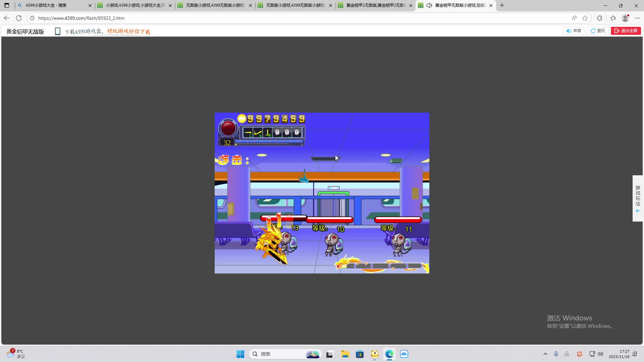
Task: Mute audio on 黄金铠甲无敌版 tab speaker icon
Action: (429, 5)
